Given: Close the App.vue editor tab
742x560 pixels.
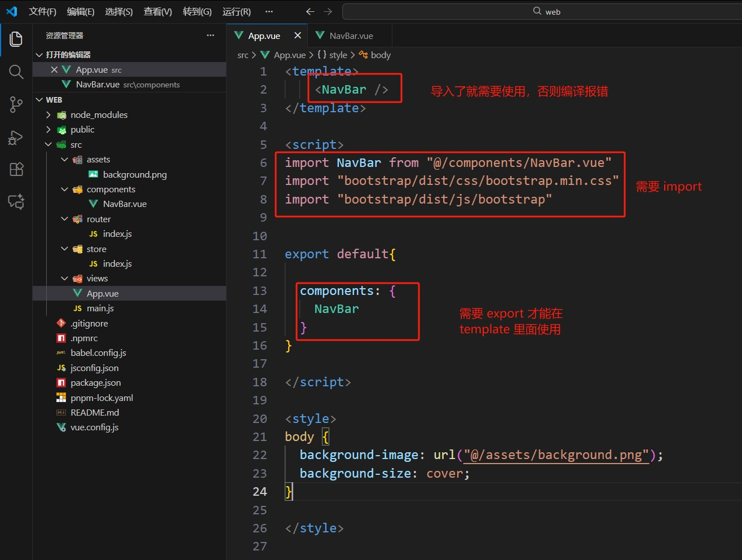Looking at the screenshot, I should (298, 36).
